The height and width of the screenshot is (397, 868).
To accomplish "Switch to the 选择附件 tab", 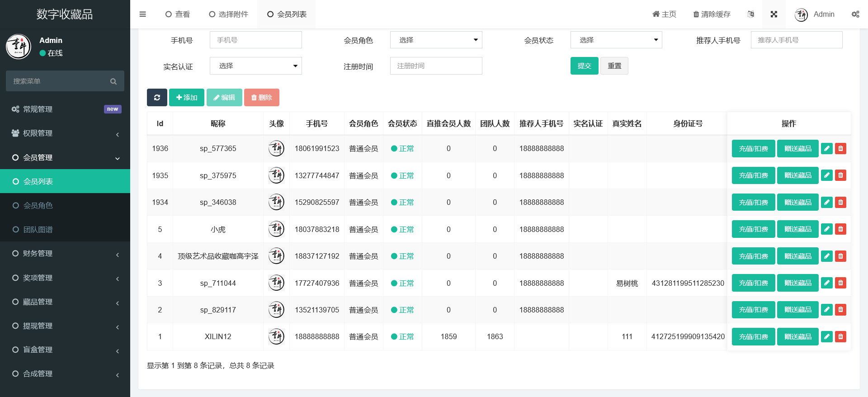I will point(229,14).
